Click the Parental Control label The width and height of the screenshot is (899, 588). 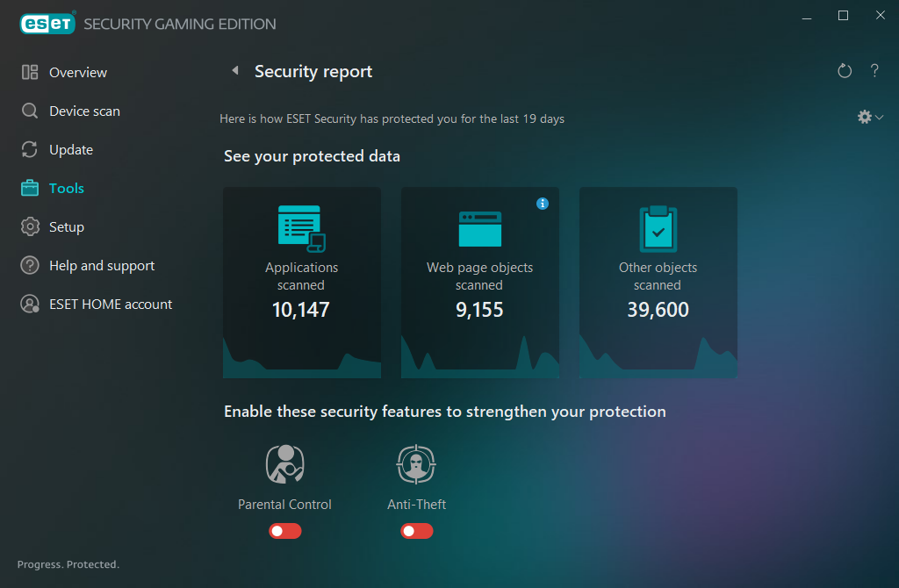285,505
